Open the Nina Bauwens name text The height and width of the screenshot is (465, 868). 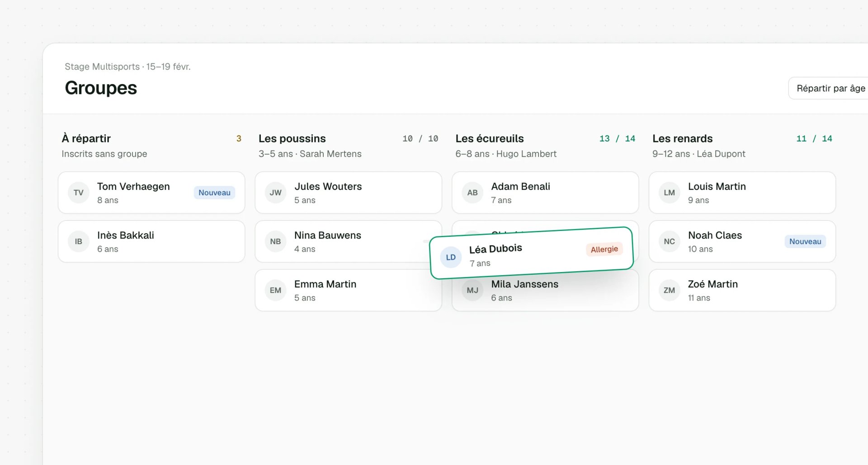(328, 235)
